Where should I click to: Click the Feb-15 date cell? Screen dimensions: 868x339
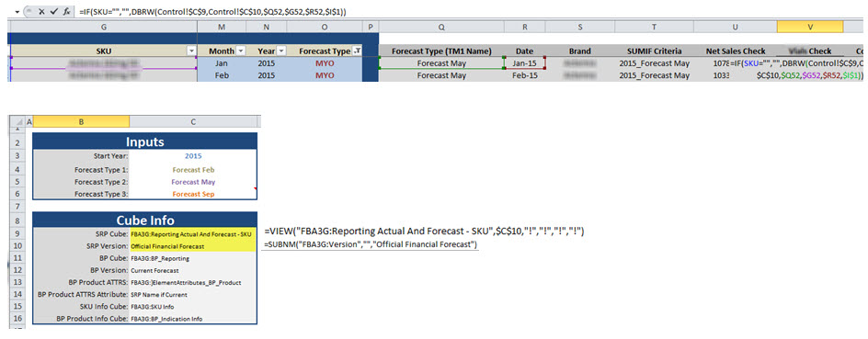tap(525, 75)
